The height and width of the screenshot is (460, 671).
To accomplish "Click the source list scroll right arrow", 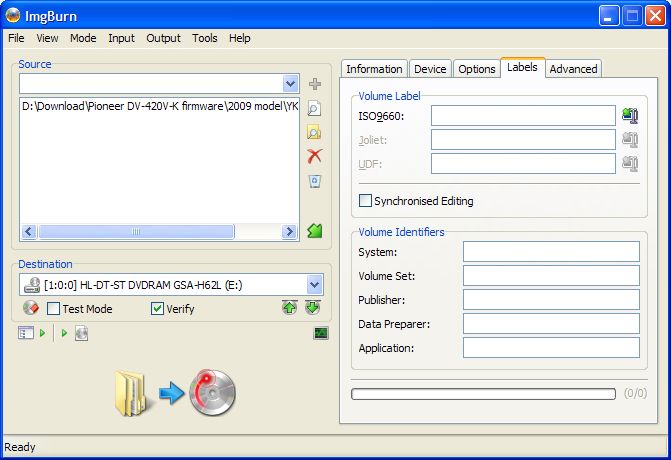I will tap(290, 231).
